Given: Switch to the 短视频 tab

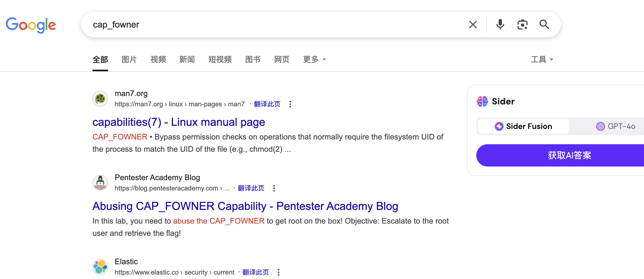Looking at the screenshot, I should pos(220,59).
